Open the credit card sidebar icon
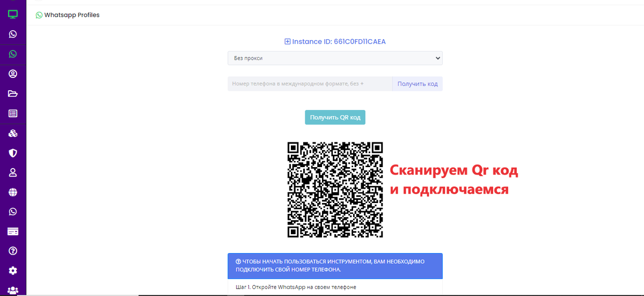Screen dimensions: 644x296 (x=13, y=232)
